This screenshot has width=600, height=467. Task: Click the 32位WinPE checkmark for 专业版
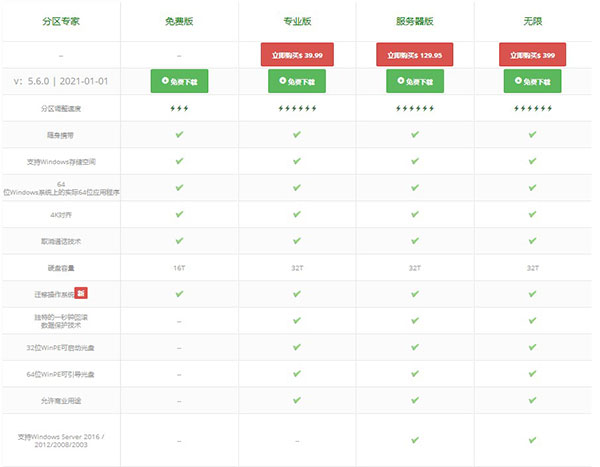pos(297,347)
